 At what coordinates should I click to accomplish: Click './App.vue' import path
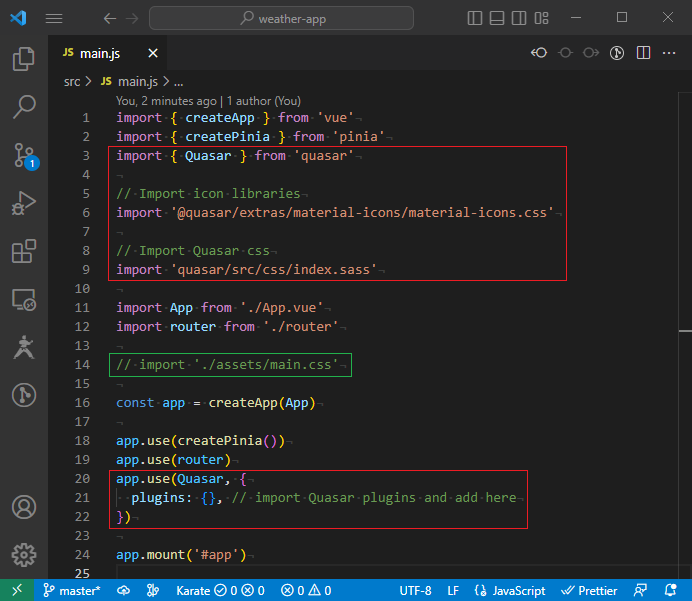pyautogui.click(x=282, y=308)
